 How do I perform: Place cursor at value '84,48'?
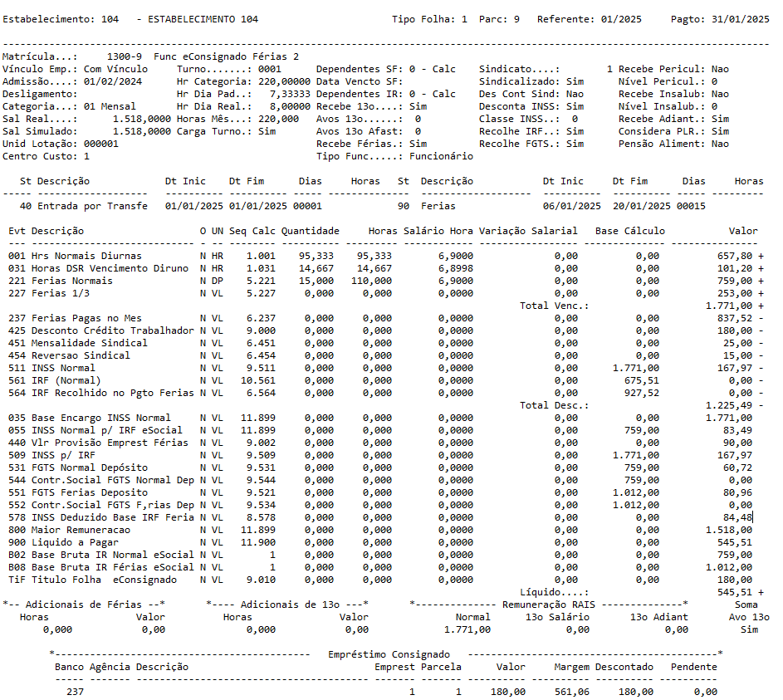click(x=737, y=518)
